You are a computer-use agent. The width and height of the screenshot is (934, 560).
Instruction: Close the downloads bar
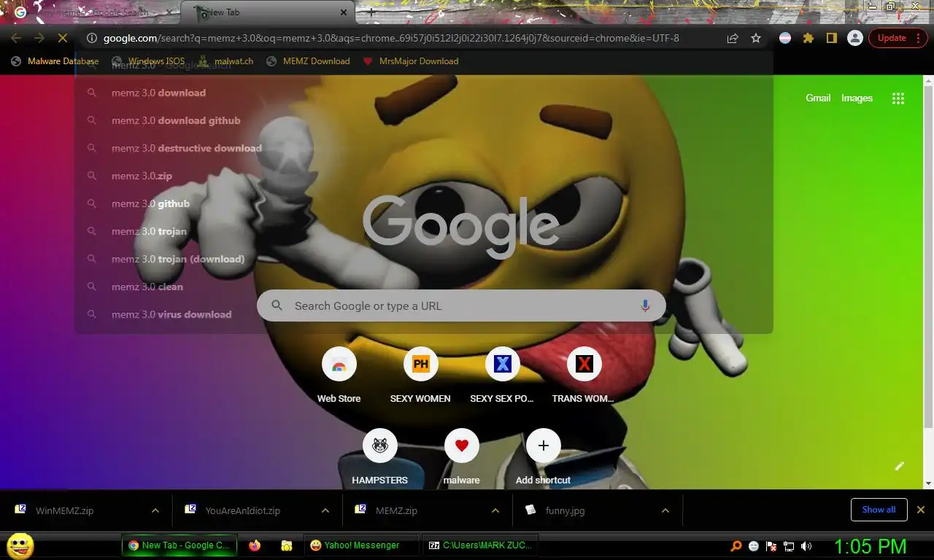(921, 510)
